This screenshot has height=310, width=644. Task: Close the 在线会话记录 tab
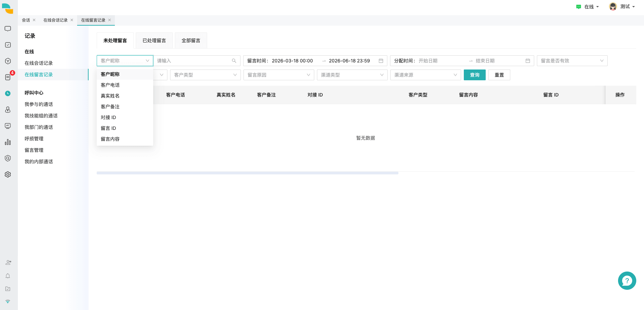[72, 20]
